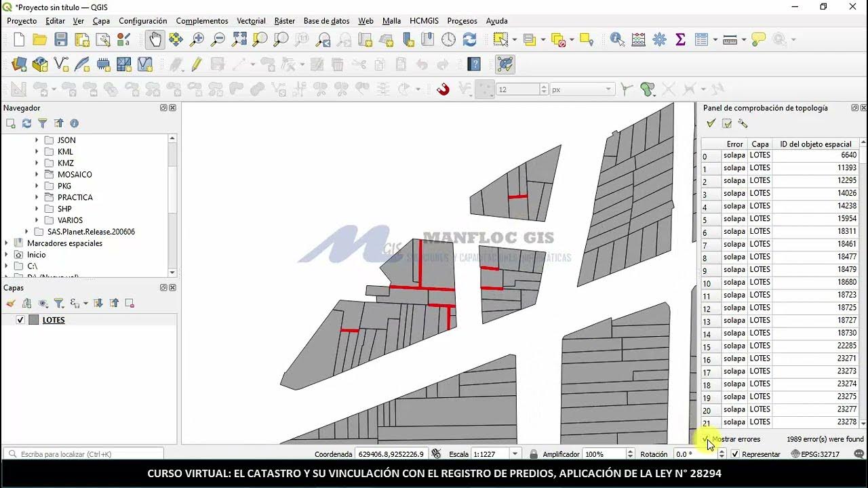Show statistical summary with the Sigma icon

coord(680,40)
